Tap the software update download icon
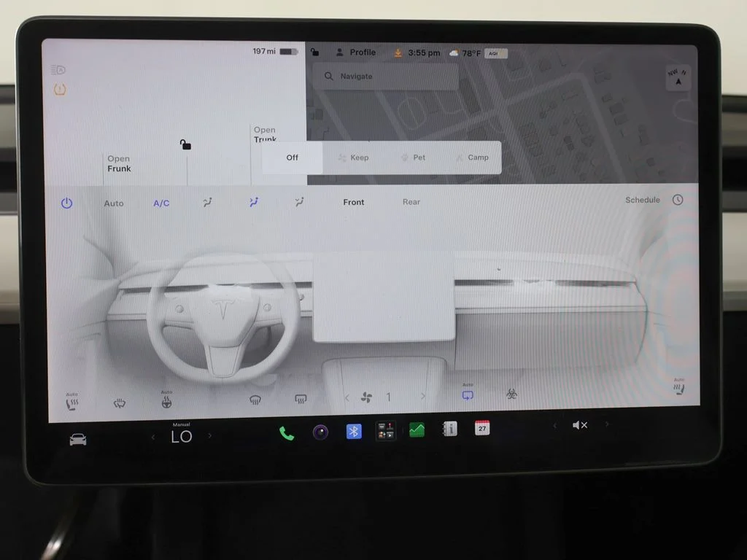Viewport: 747px width, 560px height. [x=398, y=52]
